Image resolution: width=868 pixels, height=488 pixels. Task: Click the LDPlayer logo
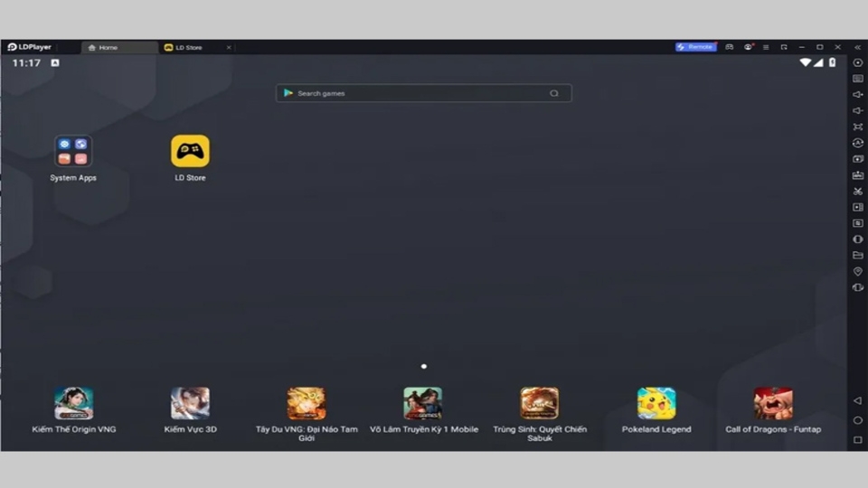pyautogui.click(x=29, y=47)
